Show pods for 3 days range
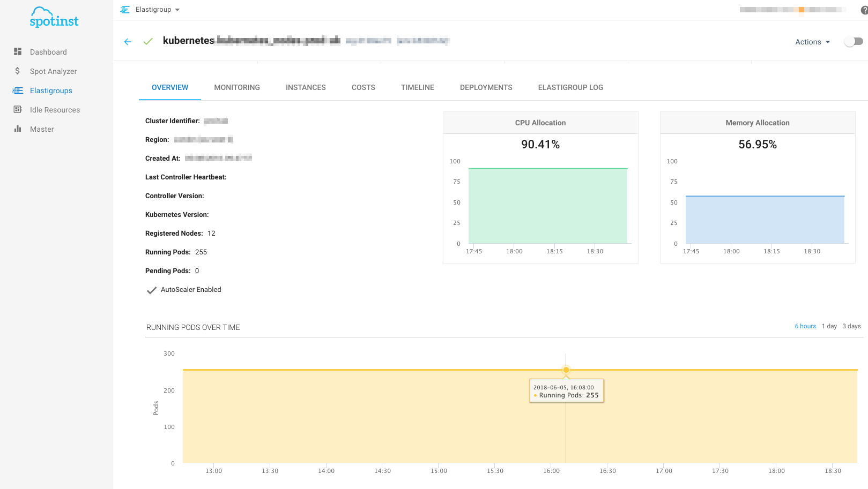The width and height of the screenshot is (868, 489). pos(851,326)
